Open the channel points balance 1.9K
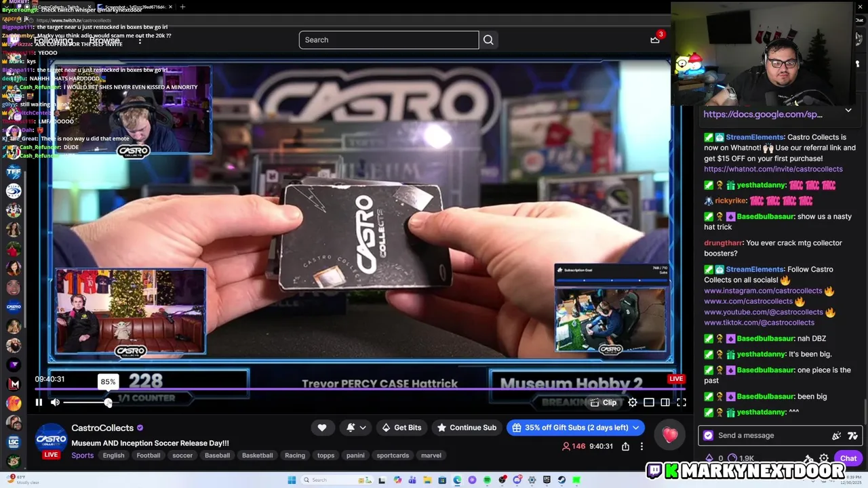 741,459
